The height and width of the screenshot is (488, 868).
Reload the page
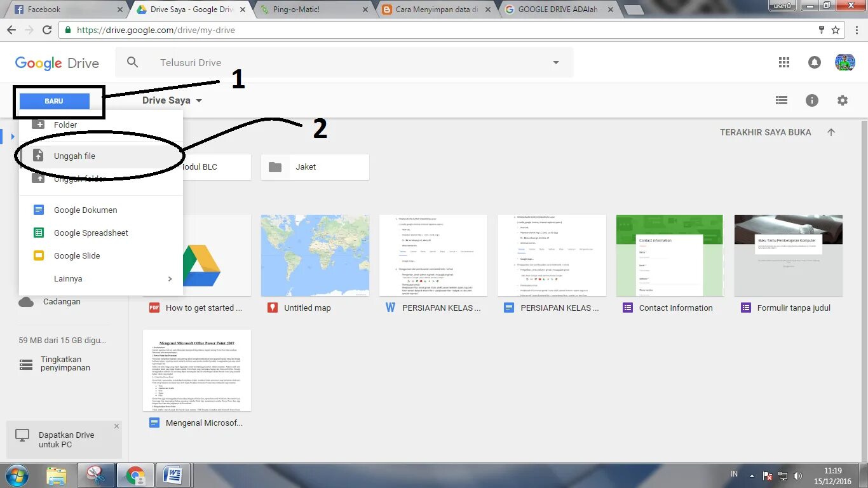(x=46, y=30)
